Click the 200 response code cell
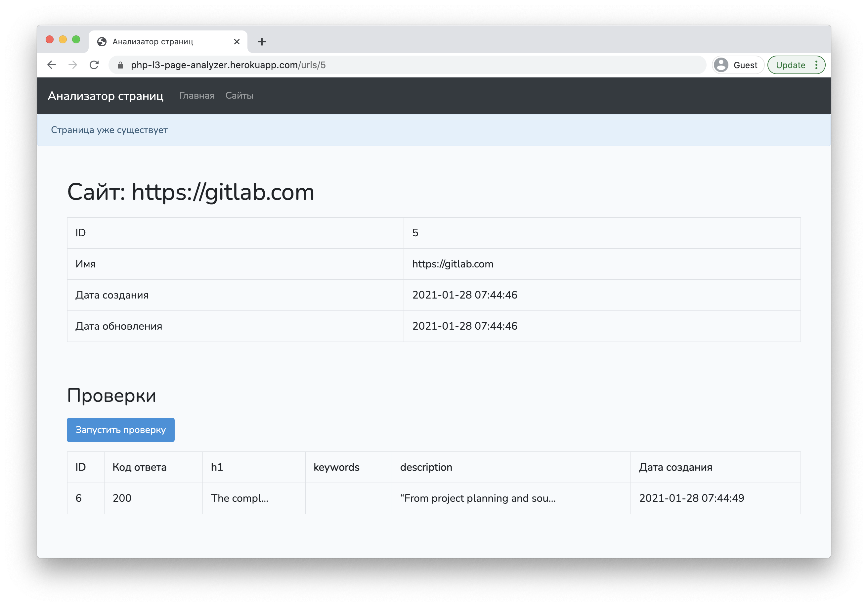The image size is (868, 607). pos(122,498)
